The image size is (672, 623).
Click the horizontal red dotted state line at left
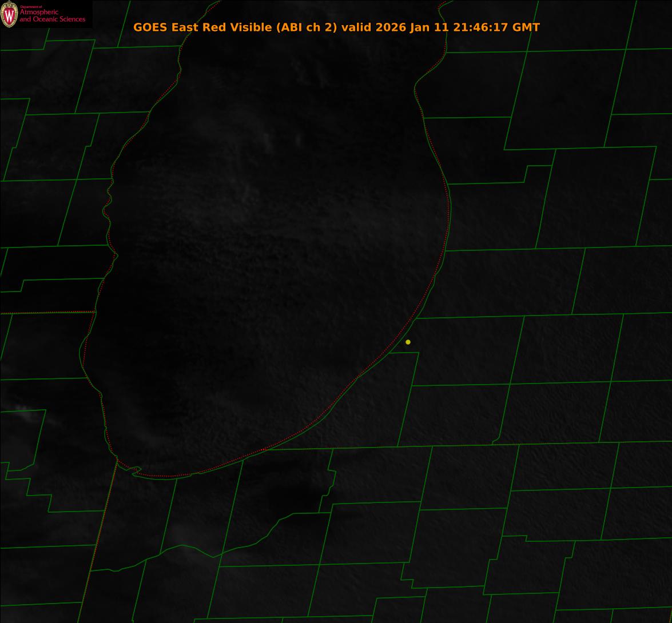point(46,313)
